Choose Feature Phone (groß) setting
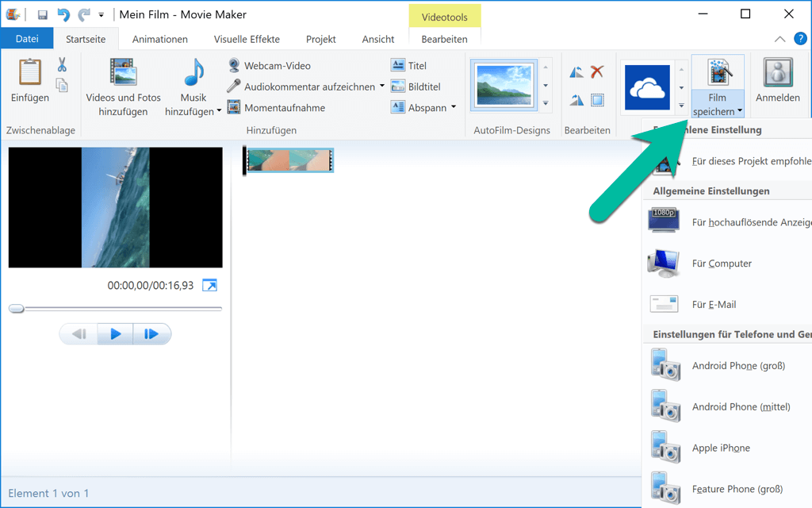 click(728, 489)
